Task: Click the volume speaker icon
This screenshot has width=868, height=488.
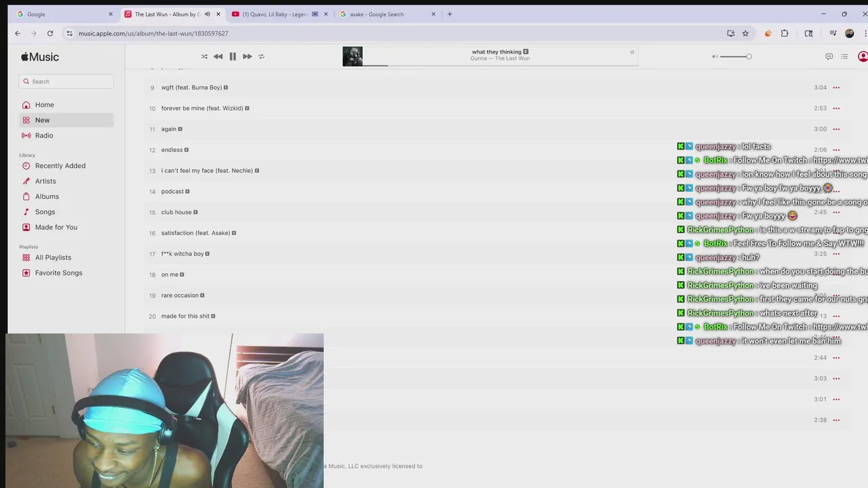Action: point(715,56)
